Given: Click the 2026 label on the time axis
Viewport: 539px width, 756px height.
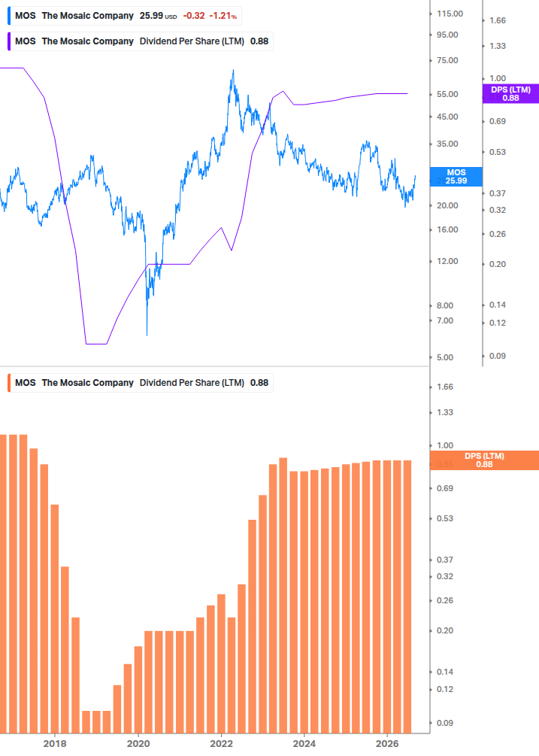Looking at the screenshot, I should (x=387, y=744).
